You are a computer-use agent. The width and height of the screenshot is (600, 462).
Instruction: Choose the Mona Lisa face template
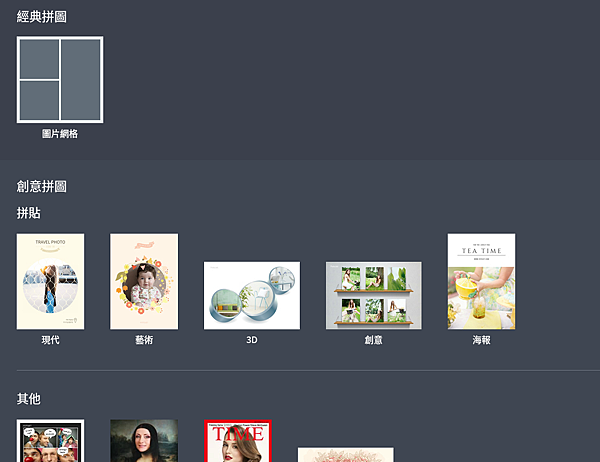[x=144, y=441]
